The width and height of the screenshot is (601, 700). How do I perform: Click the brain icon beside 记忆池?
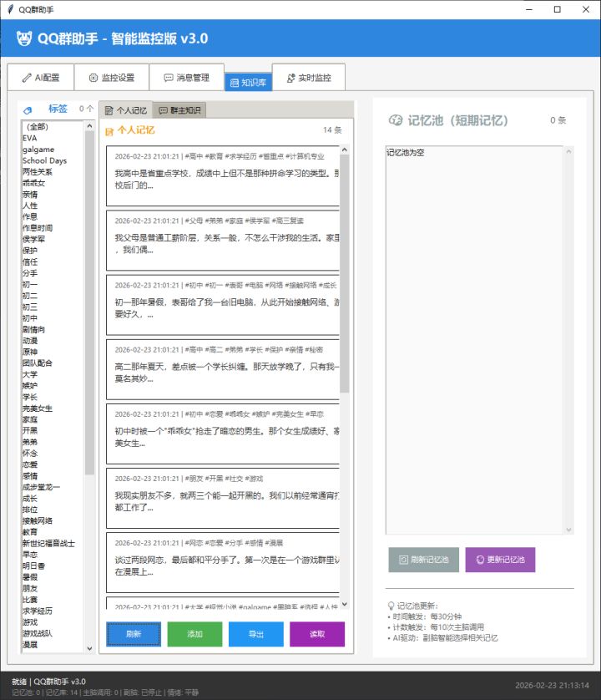click(396, 120)
